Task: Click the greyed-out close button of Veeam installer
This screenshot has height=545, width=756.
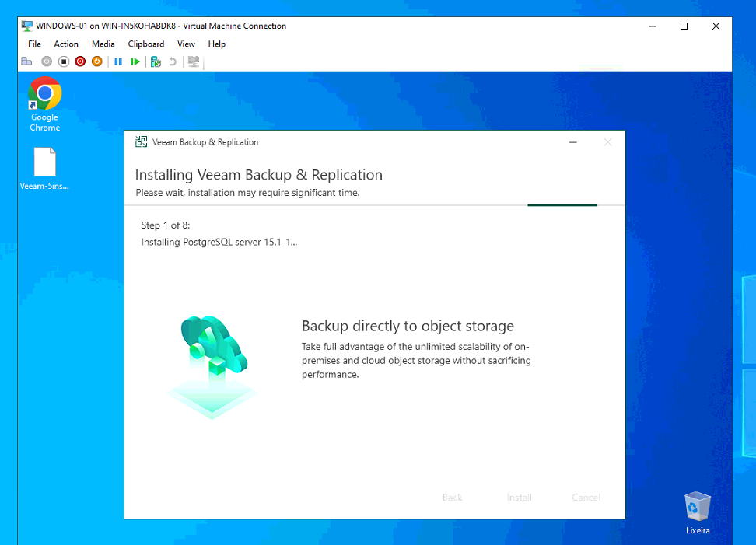Action: click(x=607, y=142)
